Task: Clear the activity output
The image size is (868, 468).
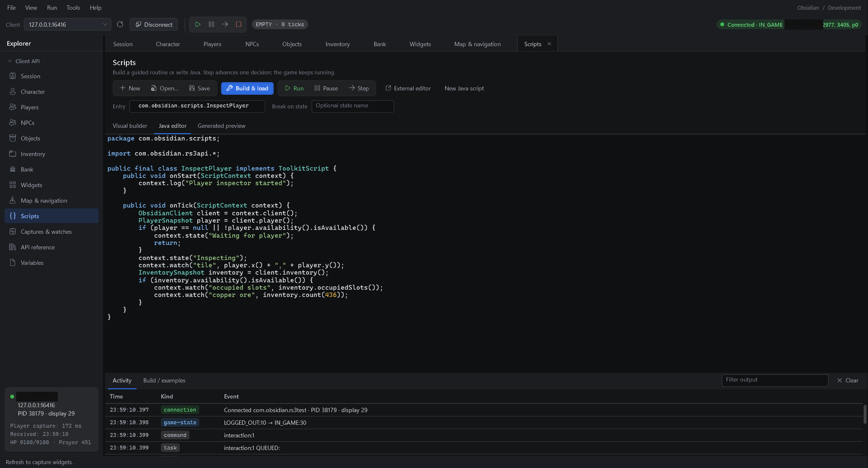Action: [848, 381]
